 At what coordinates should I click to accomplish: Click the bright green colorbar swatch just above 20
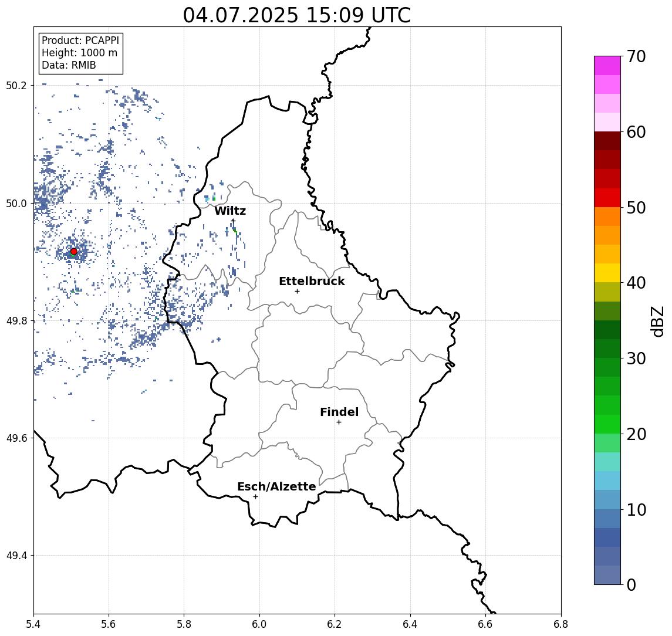click(x=607, y=424)
